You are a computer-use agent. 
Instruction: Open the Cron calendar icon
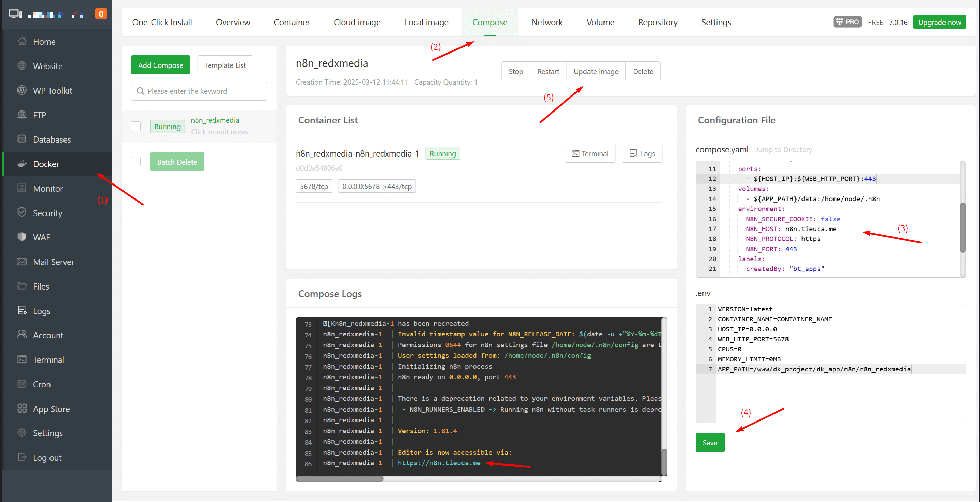pos(22,384)
